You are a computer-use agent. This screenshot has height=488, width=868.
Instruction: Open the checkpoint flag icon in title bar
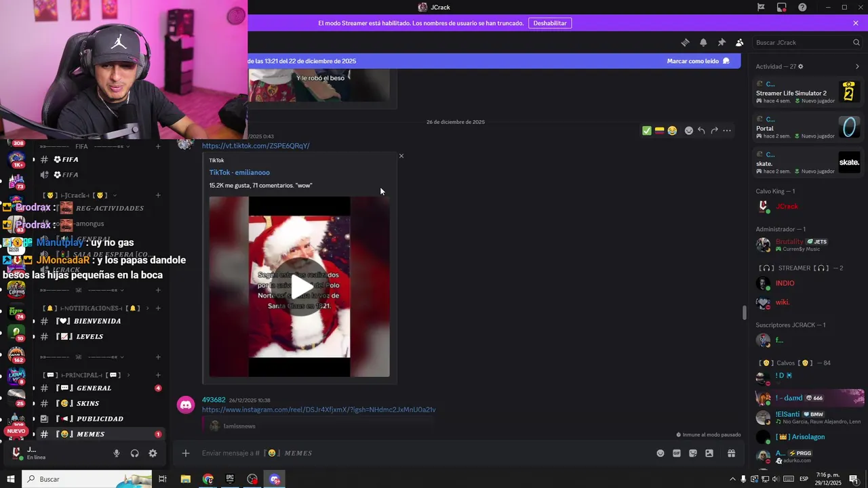(761, 7)
